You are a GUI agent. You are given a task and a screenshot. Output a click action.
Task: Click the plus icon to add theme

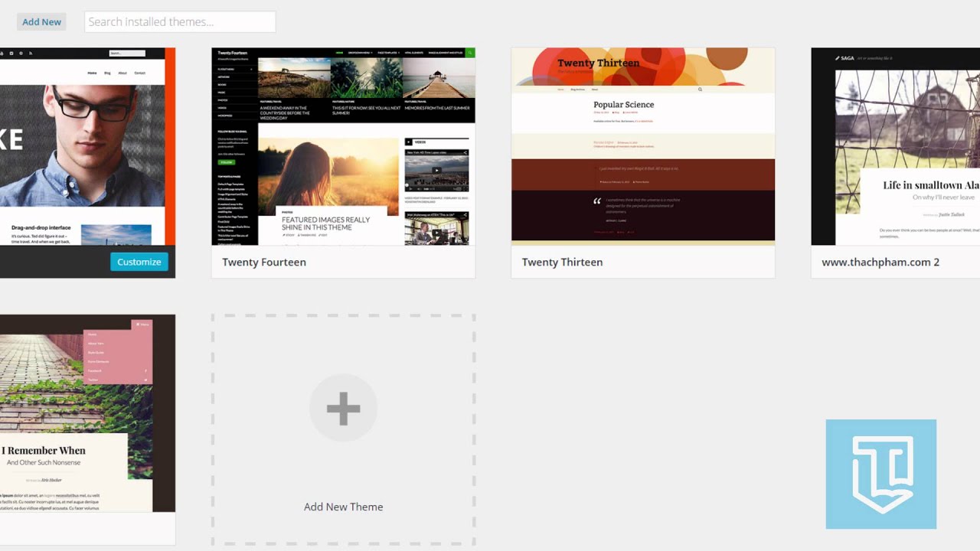pyautogui.click(x=343, y=408)
